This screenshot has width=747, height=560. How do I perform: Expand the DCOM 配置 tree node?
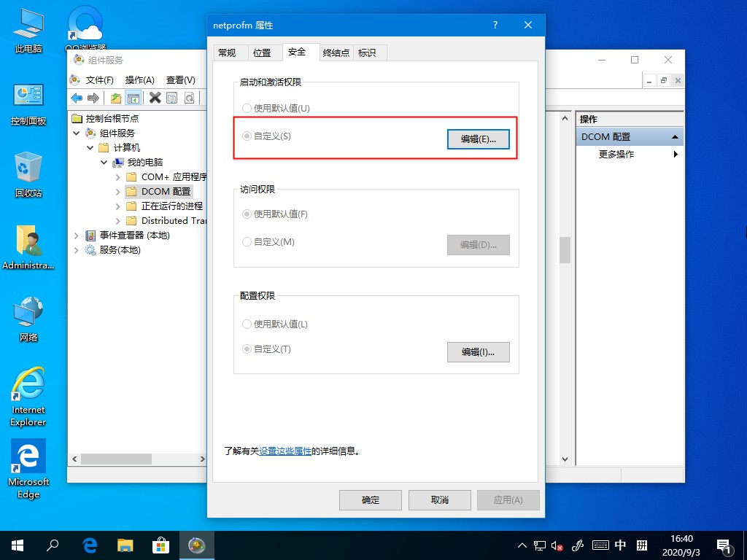click(x=117, y=191)
